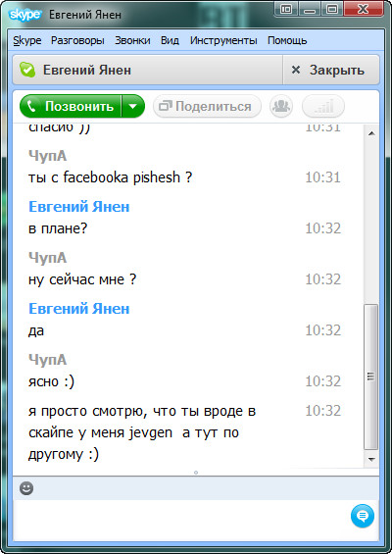Open the emoticon smiley picker
The width and height of the screenshot is (392, 554).
pyautogui.click(x=26, y=488)
